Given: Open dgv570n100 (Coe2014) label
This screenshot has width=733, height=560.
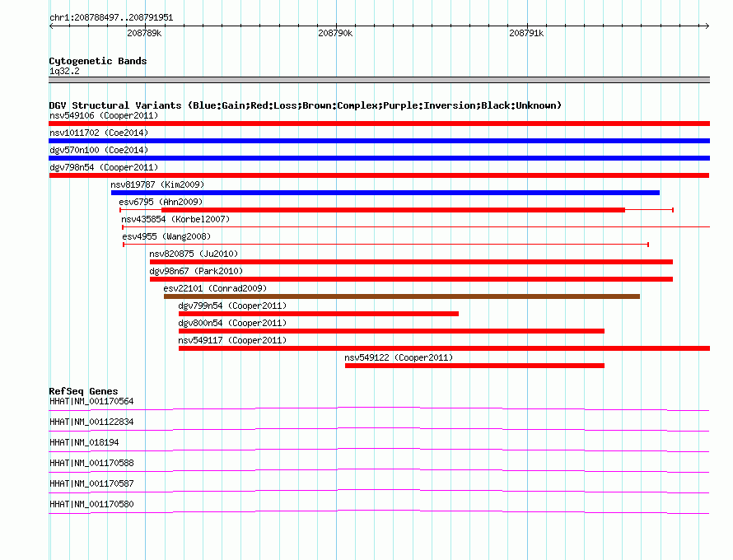Looking at the screenshot, I should coord(99,150).
